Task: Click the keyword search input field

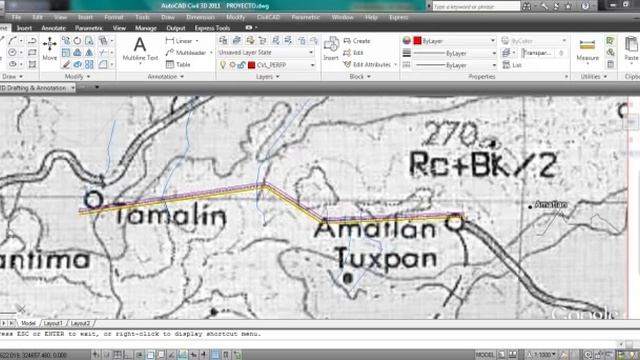Action: (476, 7)
